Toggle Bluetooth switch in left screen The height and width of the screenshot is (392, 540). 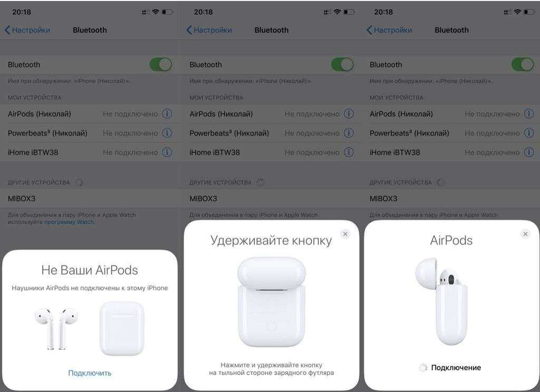(x=161, y=64)
